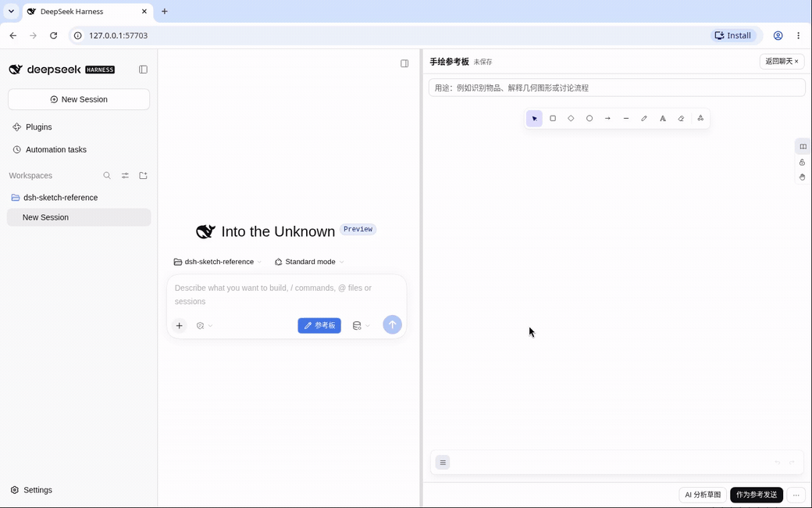Select the selection arrow tool

click(534, 118)
